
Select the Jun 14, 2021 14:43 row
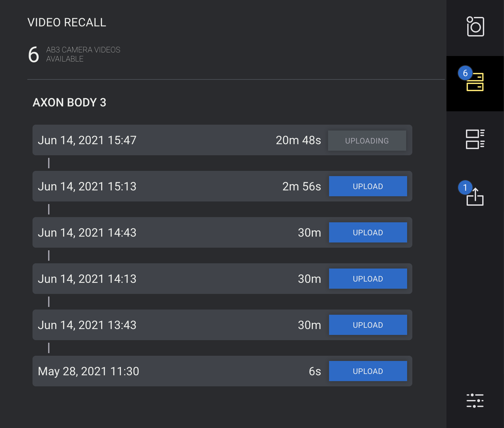(x=222, y=232)
